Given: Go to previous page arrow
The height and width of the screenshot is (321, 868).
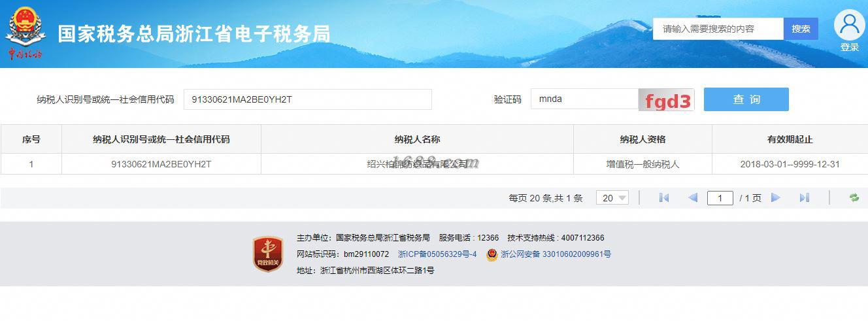Looking at the screenshot, I should coord(693,197).
